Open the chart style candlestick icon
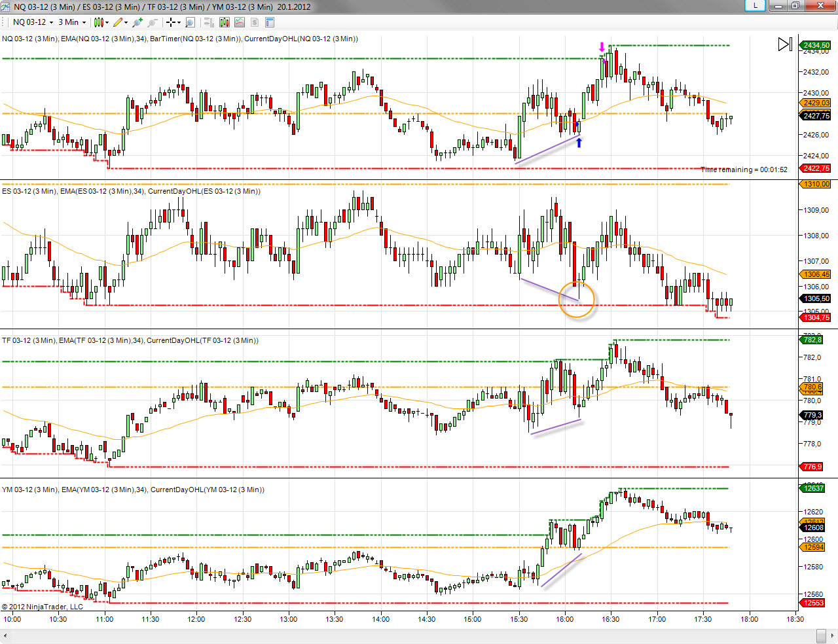This screenshot has width=838, height=644. point(98,22)
